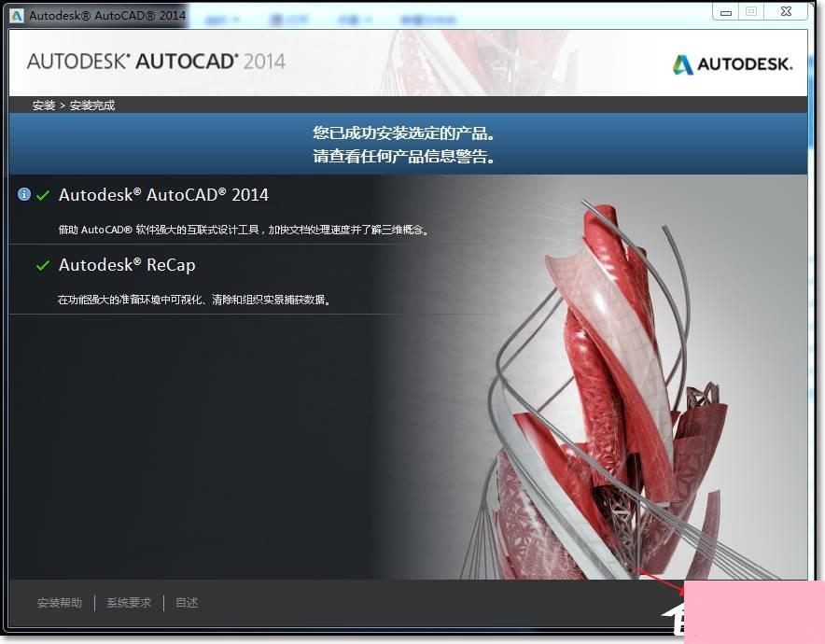Click the green checkmark next to AutoCAD 2014
This screenshot has height=644, width=825.
tap(43, 195)
